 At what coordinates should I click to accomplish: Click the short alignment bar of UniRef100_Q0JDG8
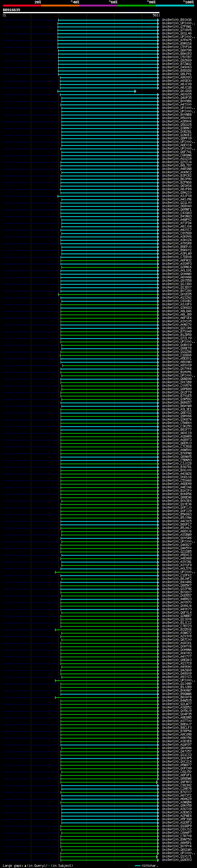pos(97,91)
